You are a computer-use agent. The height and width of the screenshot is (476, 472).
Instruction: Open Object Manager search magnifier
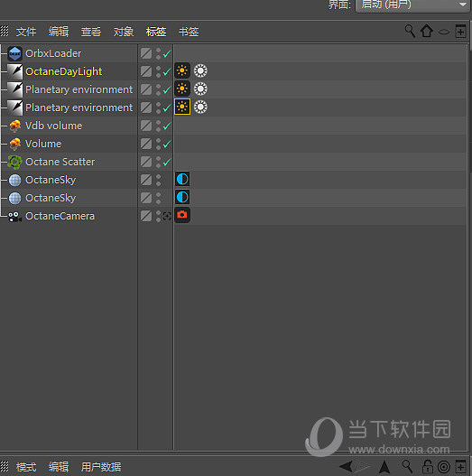[410, 31]
